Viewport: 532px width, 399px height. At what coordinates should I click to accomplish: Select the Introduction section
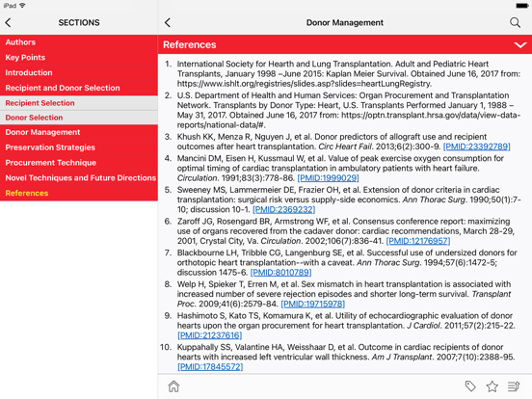click(79, 73)
